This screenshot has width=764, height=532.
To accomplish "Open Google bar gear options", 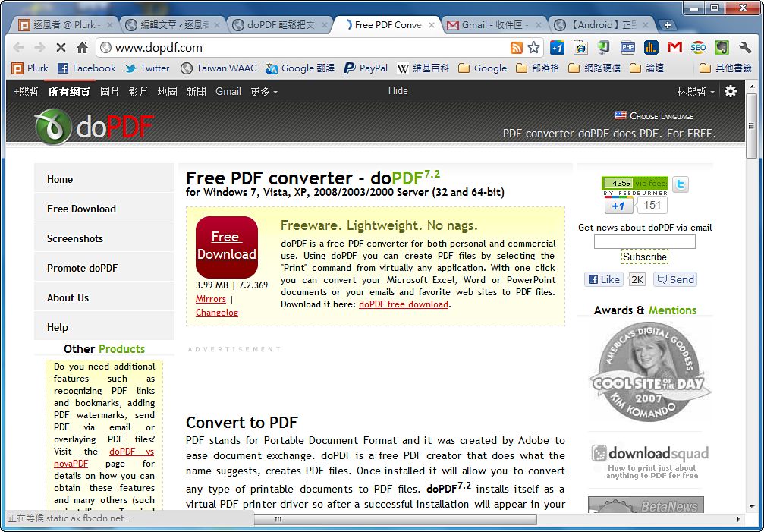I will 731,91.
